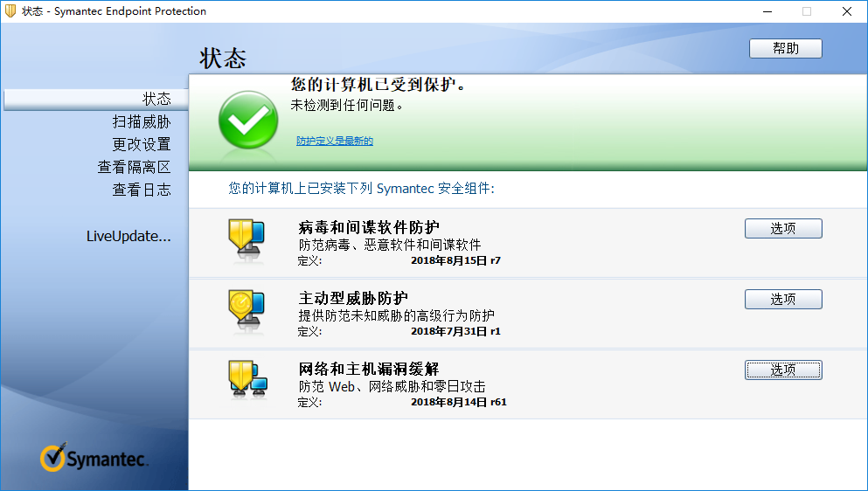Click the 防护定义是最新的 link
The image size is (868, 491).
click(335, 141)
